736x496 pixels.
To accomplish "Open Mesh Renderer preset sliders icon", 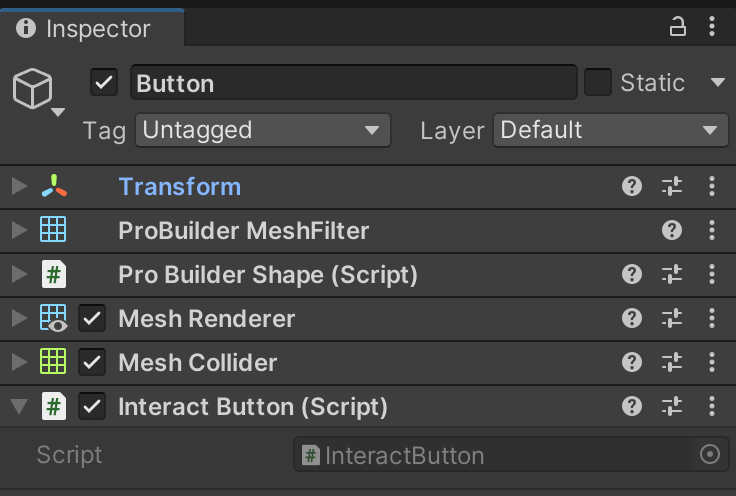I will pyautogui.click(x=672, y=318).
